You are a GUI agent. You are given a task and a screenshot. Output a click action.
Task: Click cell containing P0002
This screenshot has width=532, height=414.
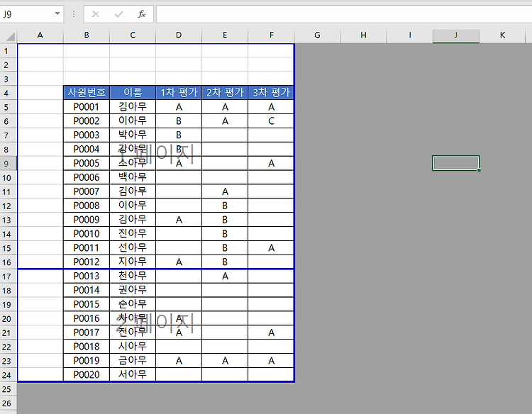(87, 121)
